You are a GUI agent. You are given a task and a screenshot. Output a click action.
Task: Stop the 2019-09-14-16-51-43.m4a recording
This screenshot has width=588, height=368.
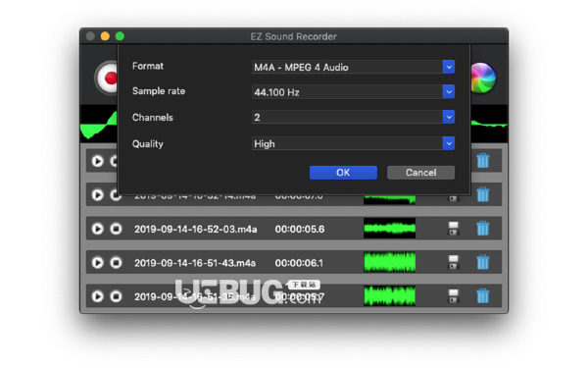point(116,262)
